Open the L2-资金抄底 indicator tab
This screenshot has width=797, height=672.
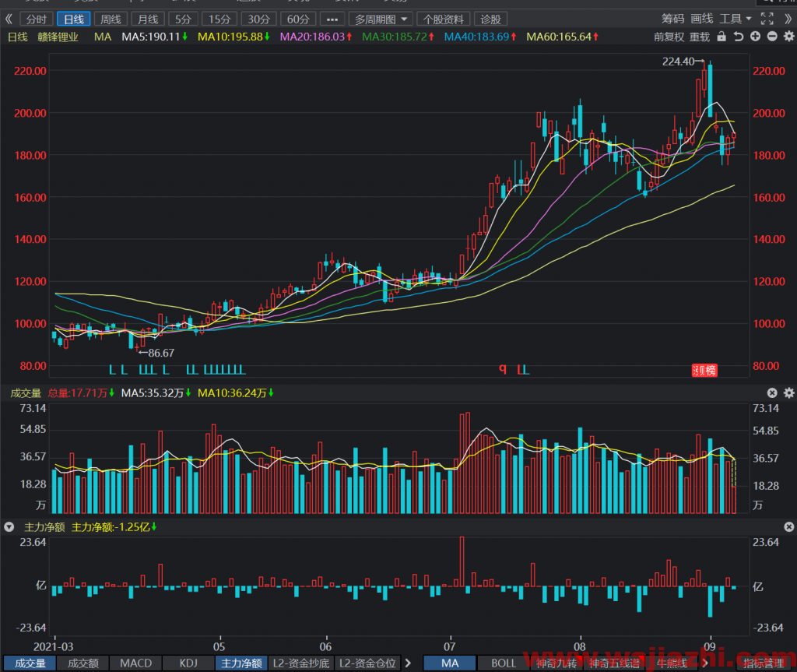click(301, 663)
